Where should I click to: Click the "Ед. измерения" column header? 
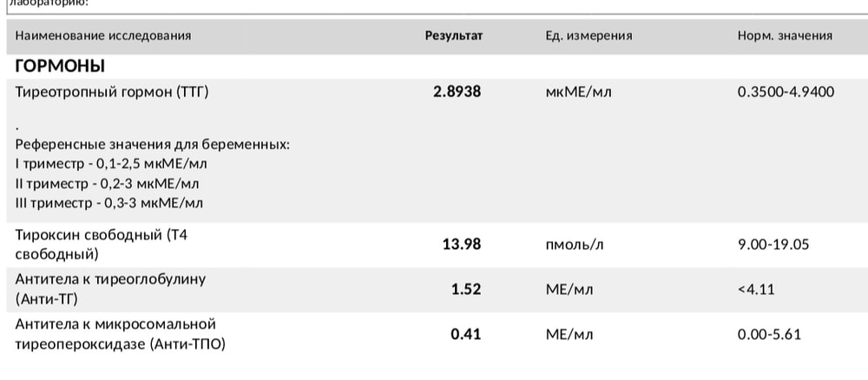[x=588, y=36]
